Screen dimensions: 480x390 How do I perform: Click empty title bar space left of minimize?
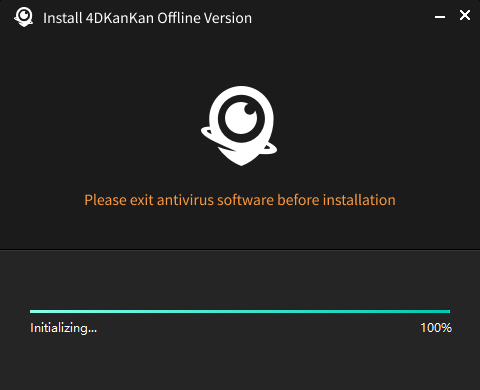[x=343, y=17]
